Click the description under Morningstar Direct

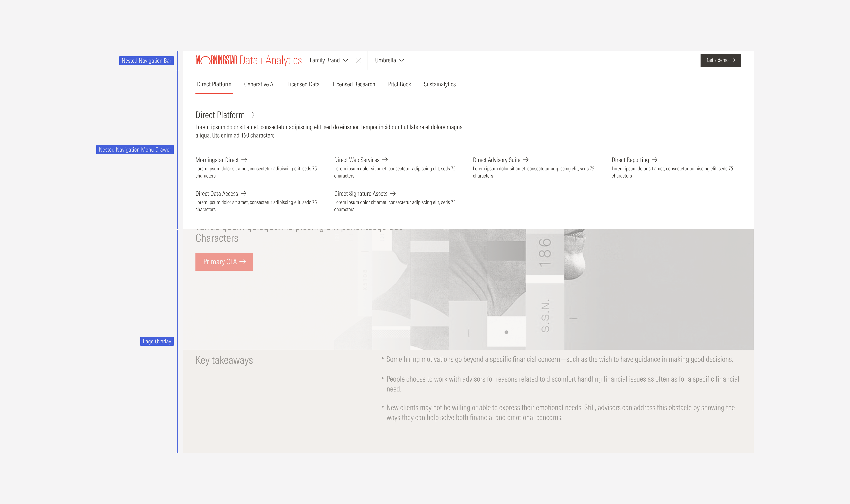coord(256,172)
